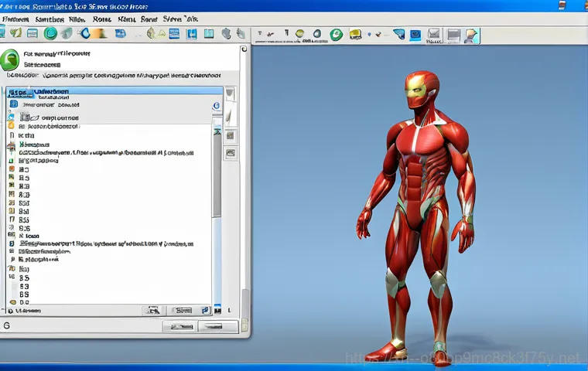
Task: Click the picture side button beside the list
Action: click(x=231, y=153)
